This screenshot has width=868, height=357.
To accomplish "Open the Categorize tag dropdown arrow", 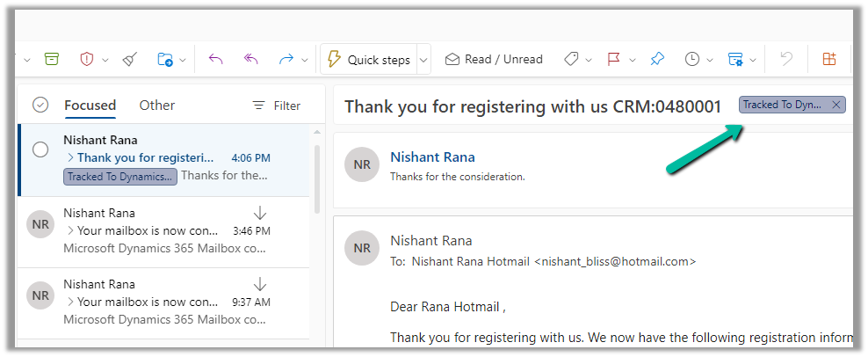I will click(589, 60).
